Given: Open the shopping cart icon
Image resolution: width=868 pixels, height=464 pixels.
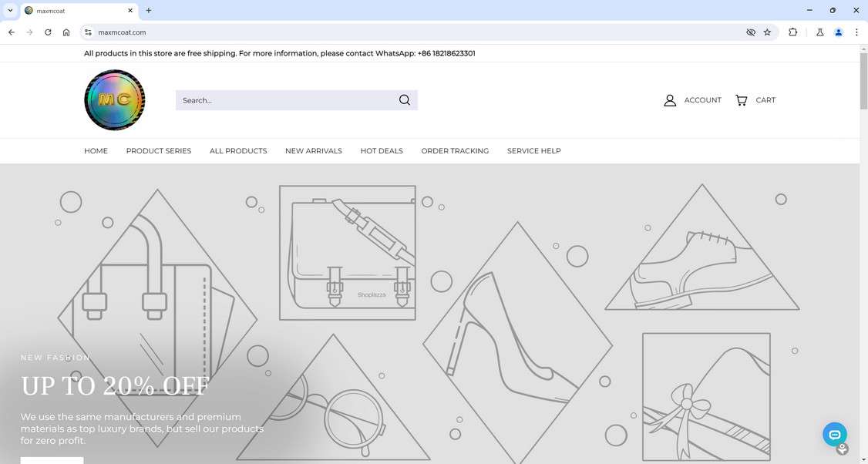Looking at the screenshot, I should (x=742, y=100).
